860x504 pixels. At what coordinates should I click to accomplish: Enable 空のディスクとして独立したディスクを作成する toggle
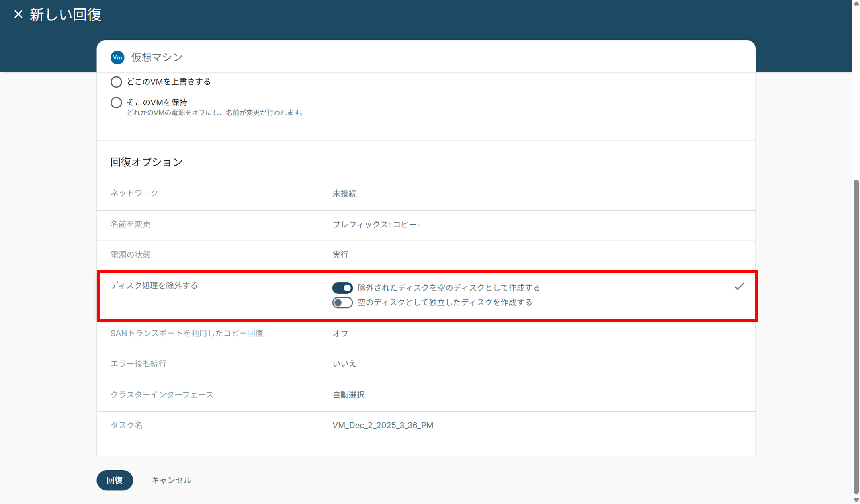coord(342,303)
